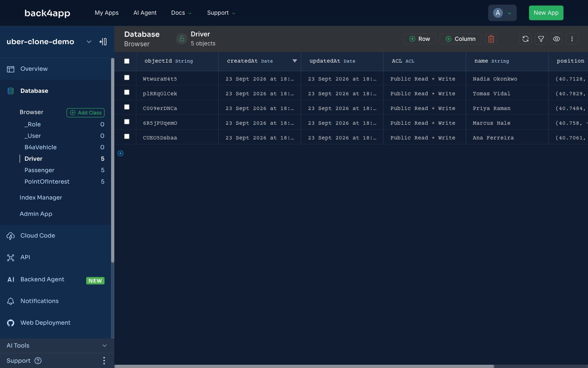Viewport: 588px width, 368px height.
Task: Click the Add Class button
Action: point(85,112)
